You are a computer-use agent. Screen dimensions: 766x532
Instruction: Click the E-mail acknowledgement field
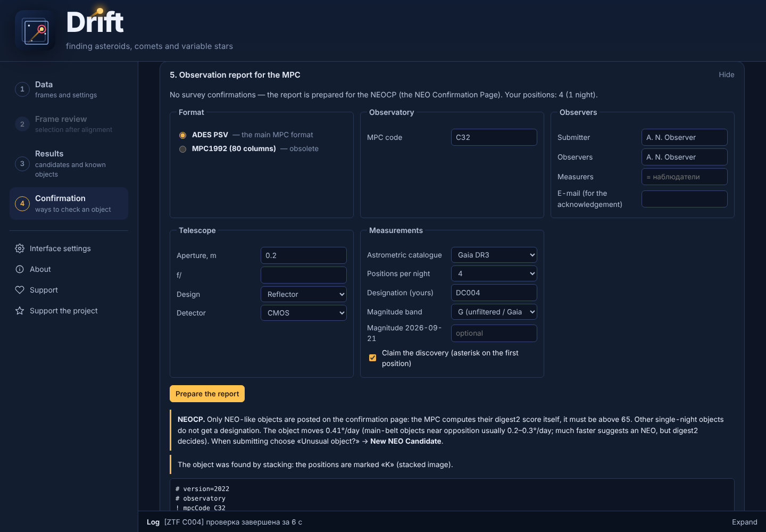click(x=685, y=199)
